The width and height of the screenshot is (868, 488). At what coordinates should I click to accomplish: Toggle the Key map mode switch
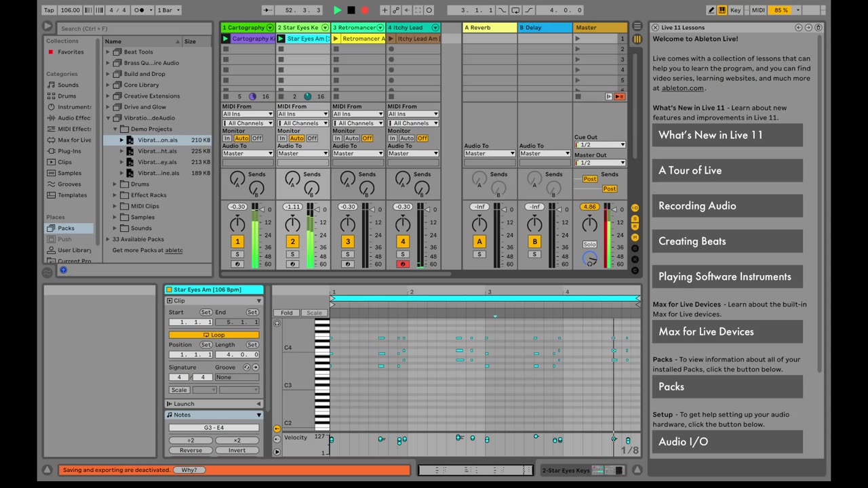[736, 10]
